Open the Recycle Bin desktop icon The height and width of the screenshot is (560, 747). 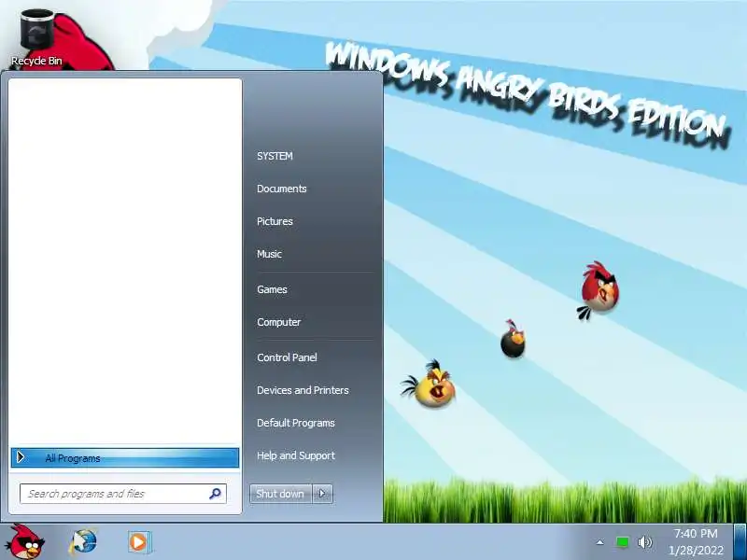click(36, 38)
